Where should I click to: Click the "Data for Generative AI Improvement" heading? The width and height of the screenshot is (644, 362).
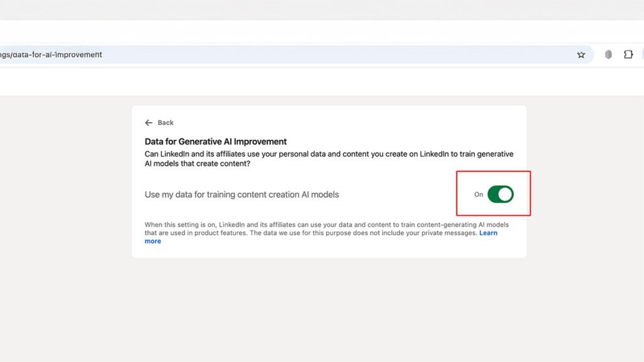point(216,142)
